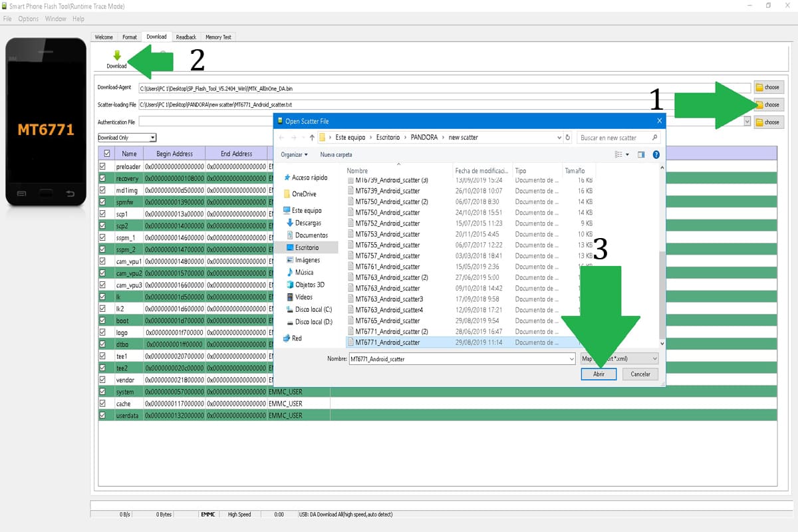
Task: Select file MT6771_Android_scatter (2)
Action: [x=391, y=331]
